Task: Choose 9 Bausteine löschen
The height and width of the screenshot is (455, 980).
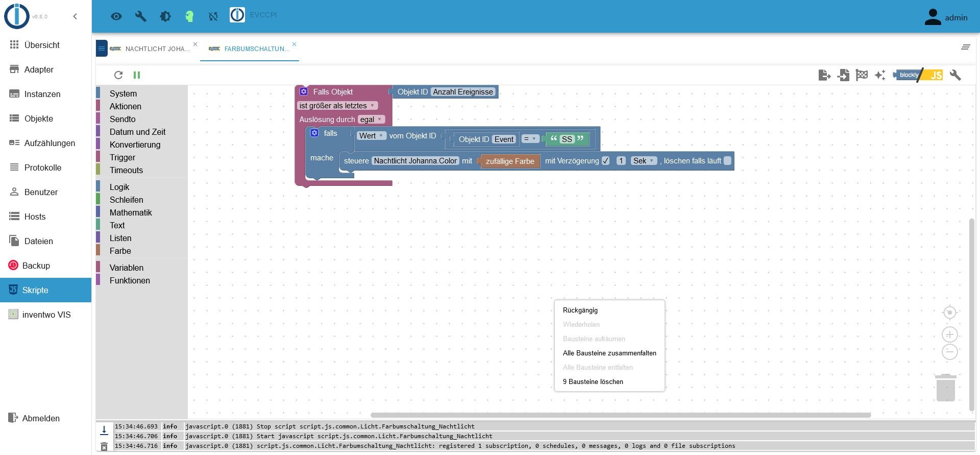Action: tap(609, 381)
